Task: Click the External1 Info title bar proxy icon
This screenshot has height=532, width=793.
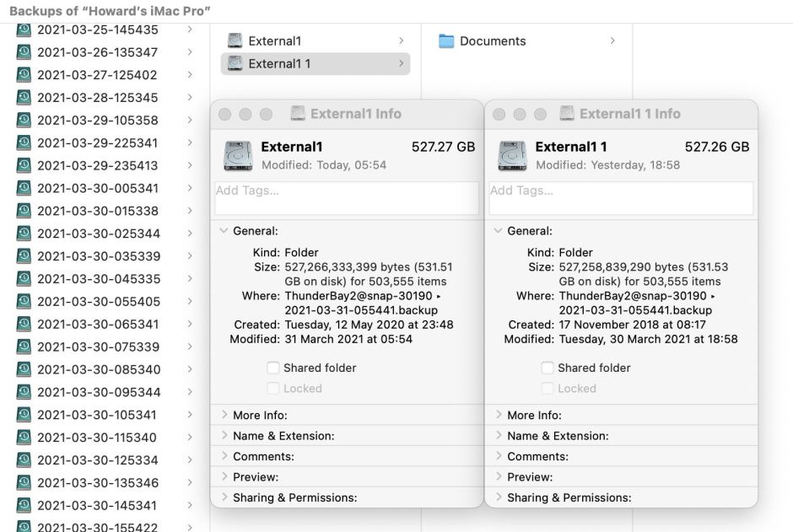Action: pyautogui.click(x=298, y=114)
